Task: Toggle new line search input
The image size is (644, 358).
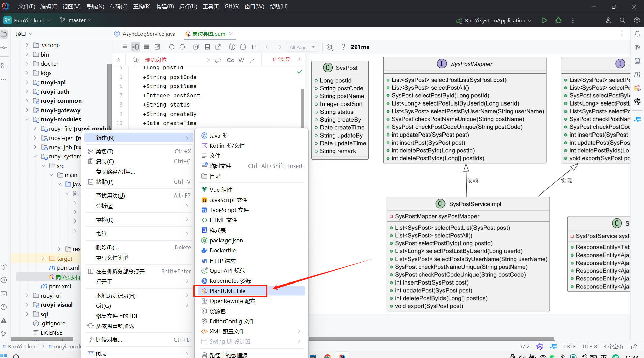Action: 218,60
